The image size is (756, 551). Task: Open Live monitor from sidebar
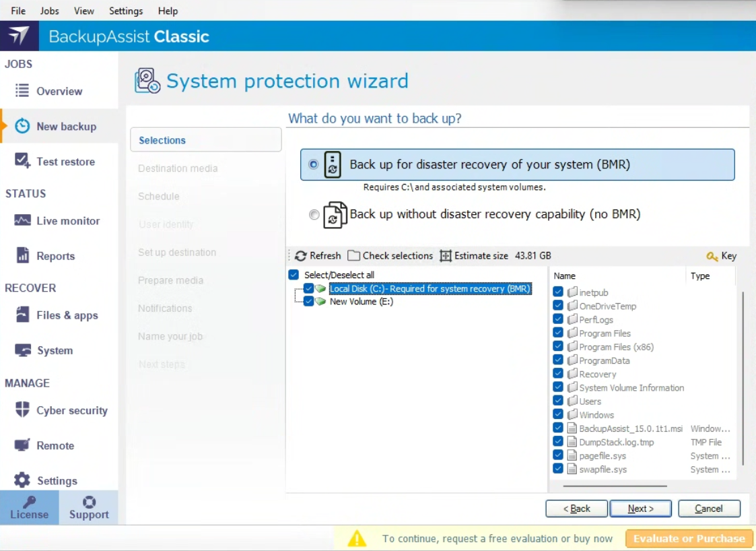(x=22, y=221)
